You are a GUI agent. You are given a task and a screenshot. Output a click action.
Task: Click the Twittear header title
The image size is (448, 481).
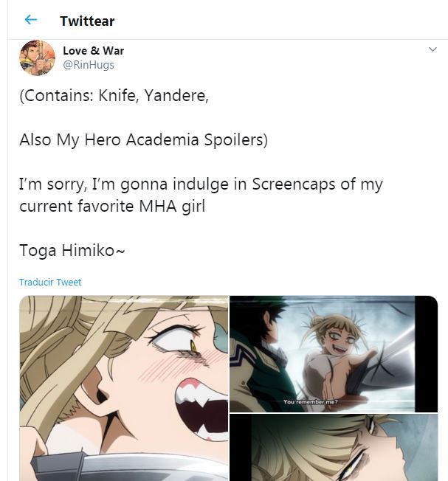click(87, 21)
